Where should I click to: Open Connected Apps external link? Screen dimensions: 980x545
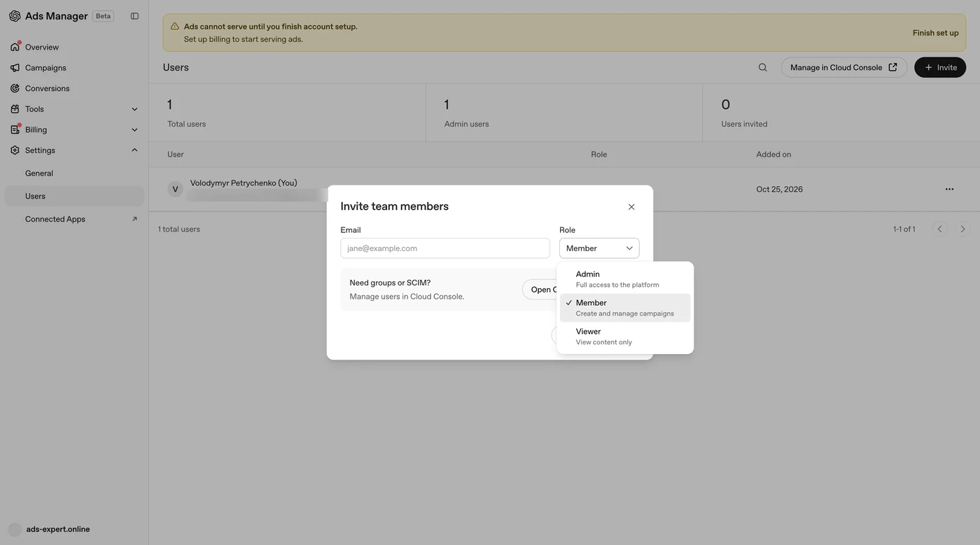pyautogui.click(x=74, y=219)
